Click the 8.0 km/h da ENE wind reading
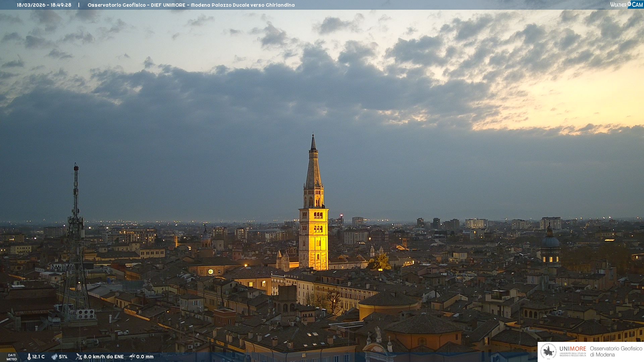This screenshot has width=644, height=362. (x=103, y=357)
